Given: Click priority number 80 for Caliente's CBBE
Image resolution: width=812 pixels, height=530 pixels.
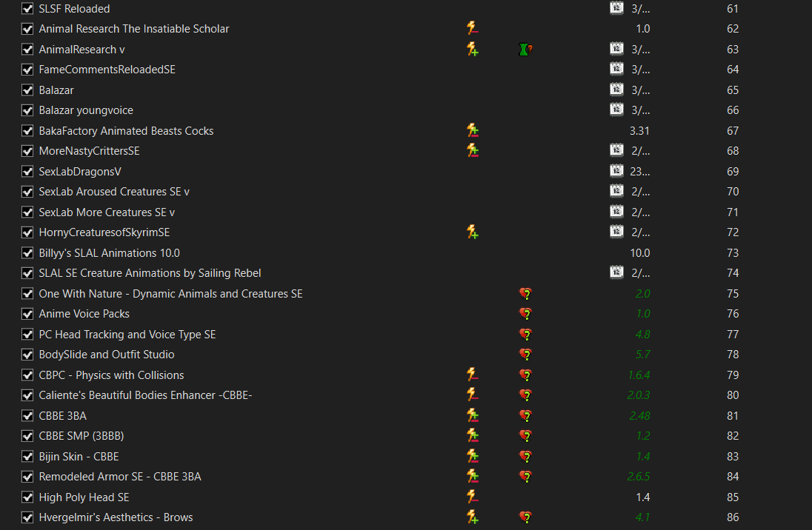Looking at the screenshot, I should pos(733,395).
